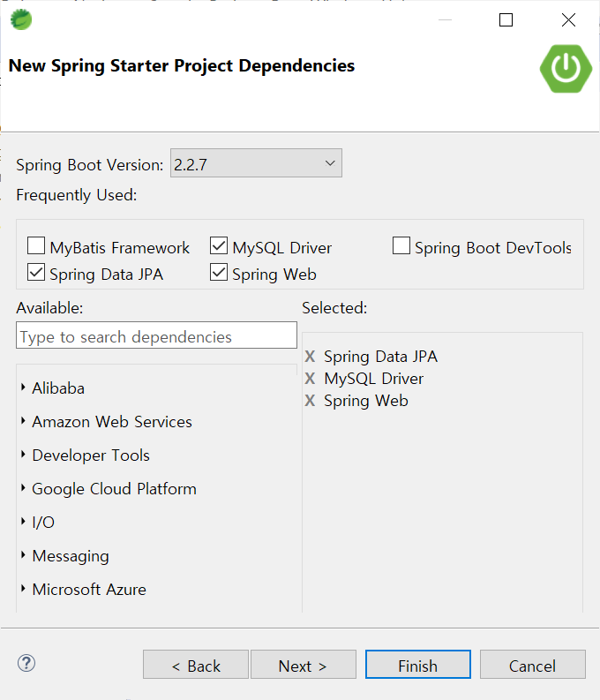Select the Google Cloud Platform label
600x700 pixels.
pyautogui.click(x=114, y=489)
